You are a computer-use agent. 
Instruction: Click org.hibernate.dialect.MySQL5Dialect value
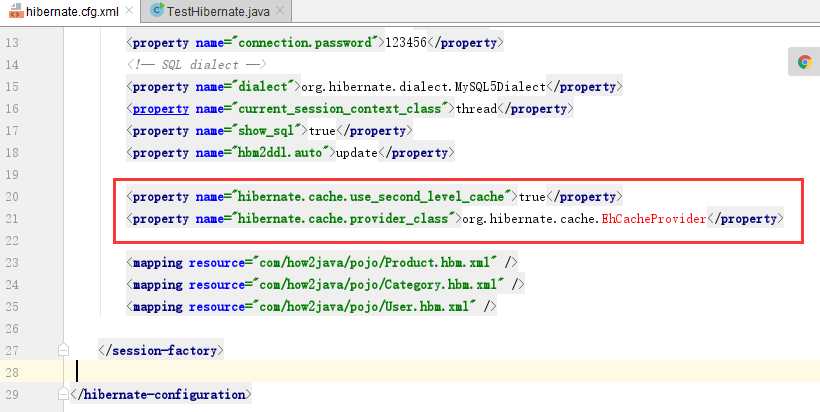[x=424, y=87]
